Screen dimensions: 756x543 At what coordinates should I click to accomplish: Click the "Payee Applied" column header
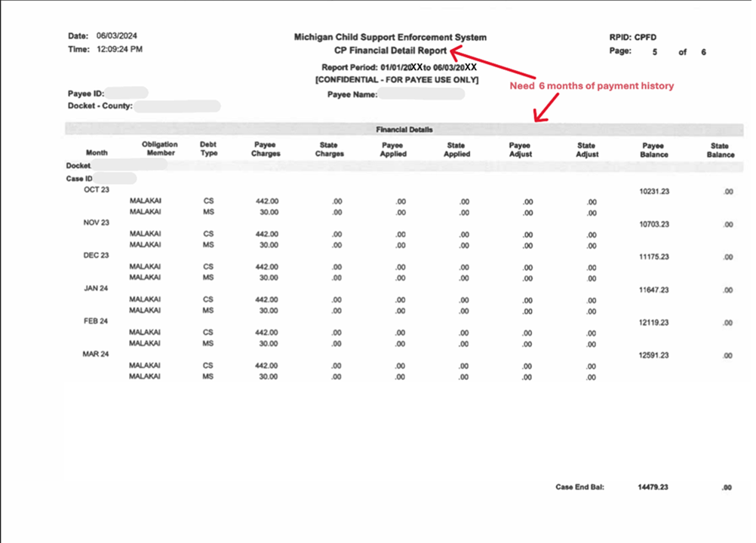[x=393, y=149]
